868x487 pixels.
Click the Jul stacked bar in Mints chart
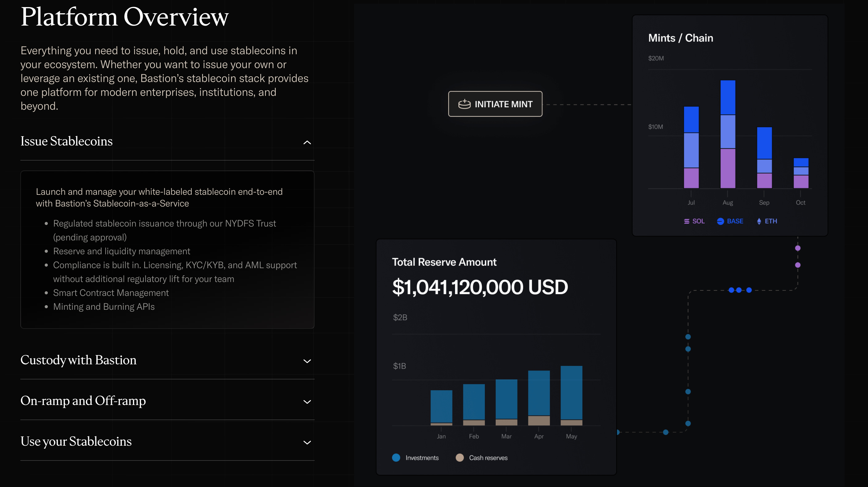pos(691,147)
